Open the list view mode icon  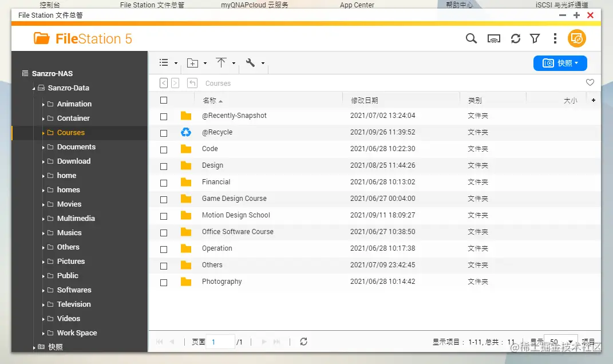pos(164,62)
